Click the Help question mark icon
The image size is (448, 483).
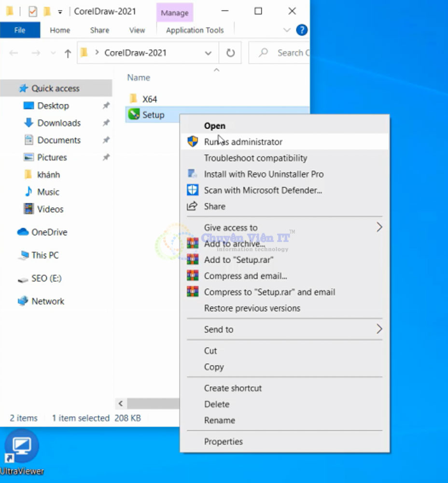pos(302,30)
